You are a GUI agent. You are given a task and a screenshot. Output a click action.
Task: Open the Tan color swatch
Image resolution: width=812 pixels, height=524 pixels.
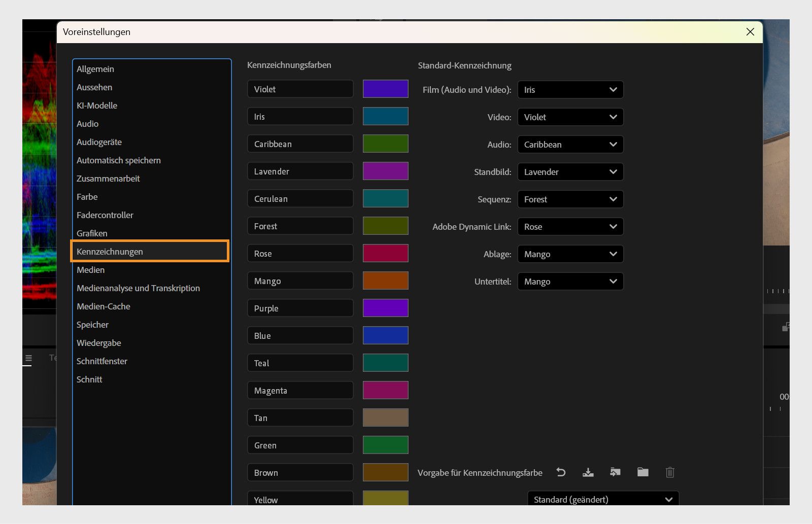point(386,417)
